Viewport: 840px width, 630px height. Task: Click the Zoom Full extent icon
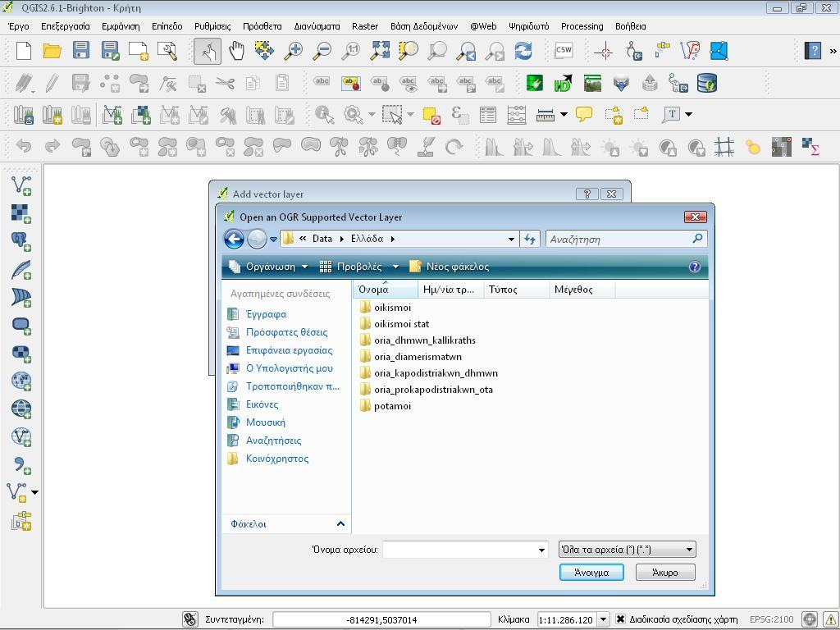click(380, 51)
